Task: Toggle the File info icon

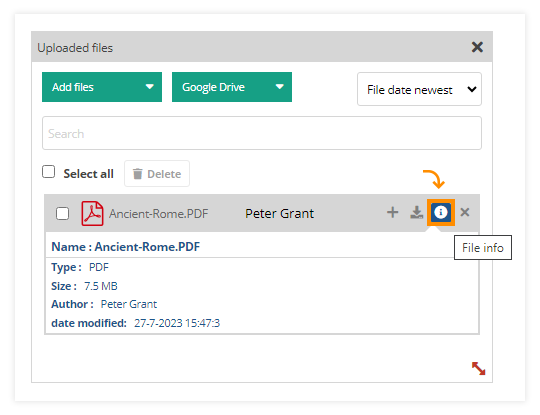Action: point(441,212)
